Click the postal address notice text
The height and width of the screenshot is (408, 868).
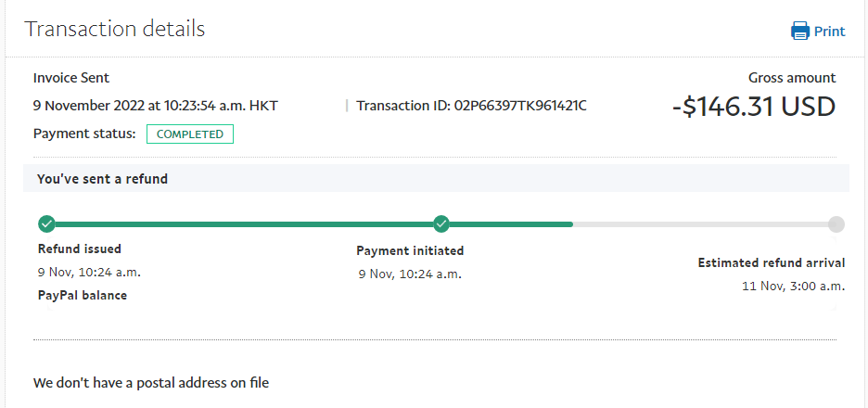click(x=151, y=382)
